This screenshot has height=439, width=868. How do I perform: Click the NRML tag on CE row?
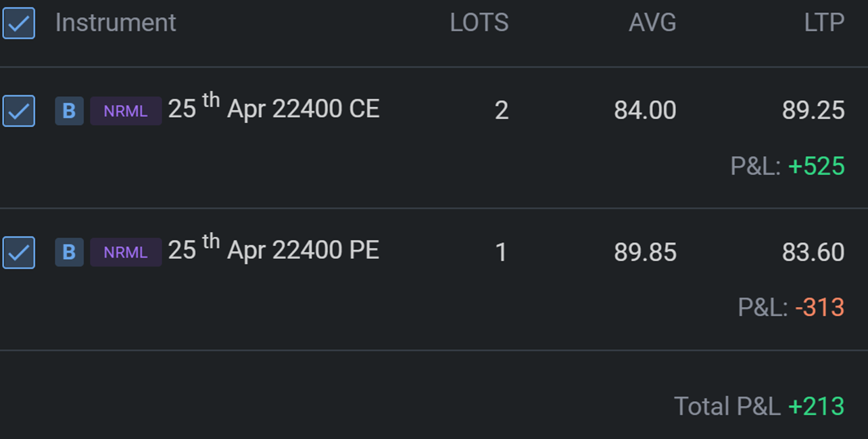coord(126,111)
